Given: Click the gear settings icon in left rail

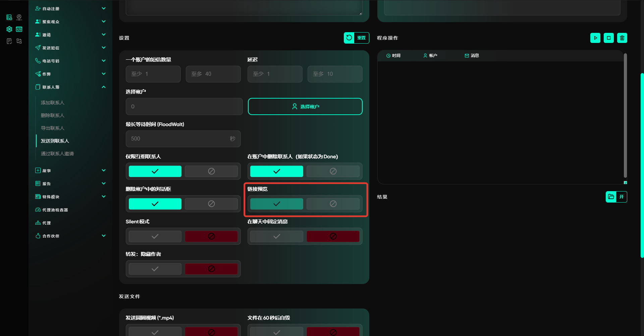Looking at the screenshot, I should (x=9, y=29).
